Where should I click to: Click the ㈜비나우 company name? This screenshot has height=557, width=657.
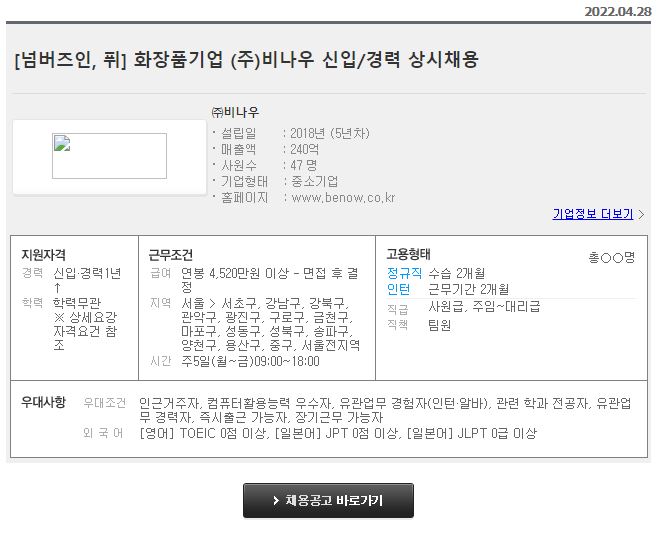(235, 112)
